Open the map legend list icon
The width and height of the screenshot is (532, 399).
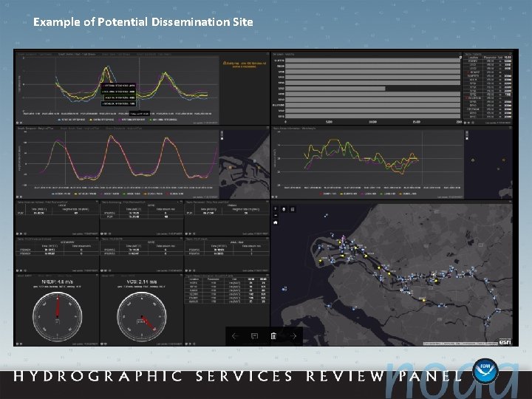click(293, 209)
